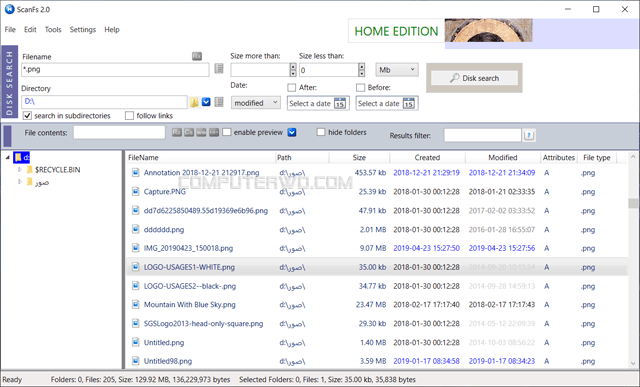Click file icon of Untitled.png row
640x387 pixels.
(x=136, y=342)
